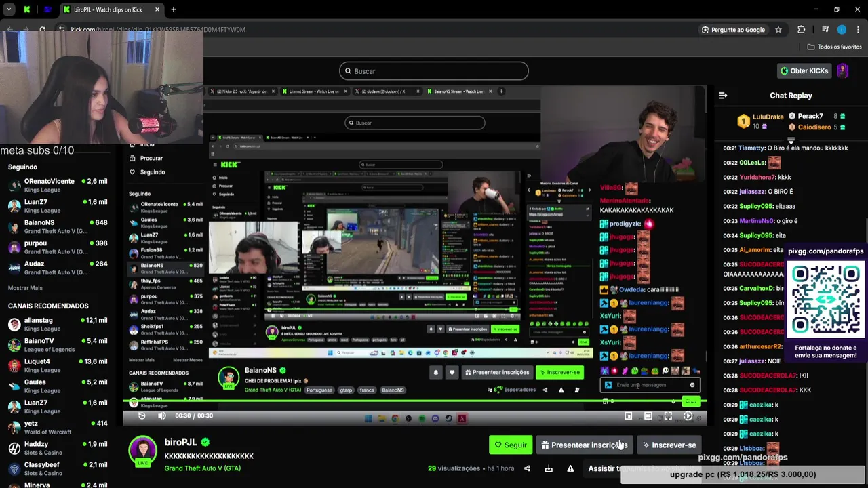
Task: Click Presentear inscrições button below the clip
Action: [x=585, y=445]
